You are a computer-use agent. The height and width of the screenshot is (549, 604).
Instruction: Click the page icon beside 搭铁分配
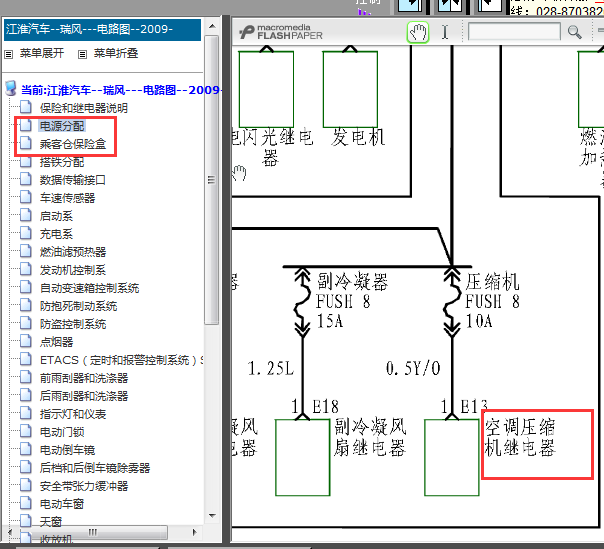coord(26,161)
